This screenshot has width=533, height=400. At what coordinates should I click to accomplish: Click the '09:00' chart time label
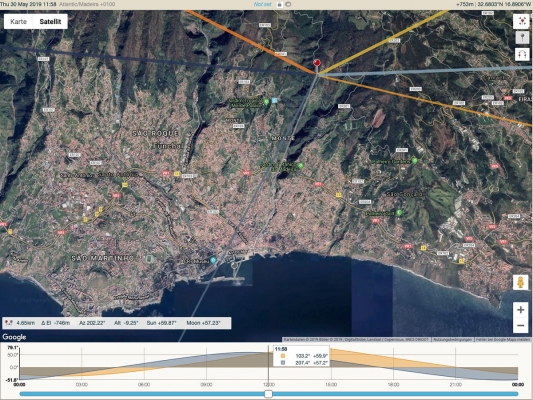point(206,384)
